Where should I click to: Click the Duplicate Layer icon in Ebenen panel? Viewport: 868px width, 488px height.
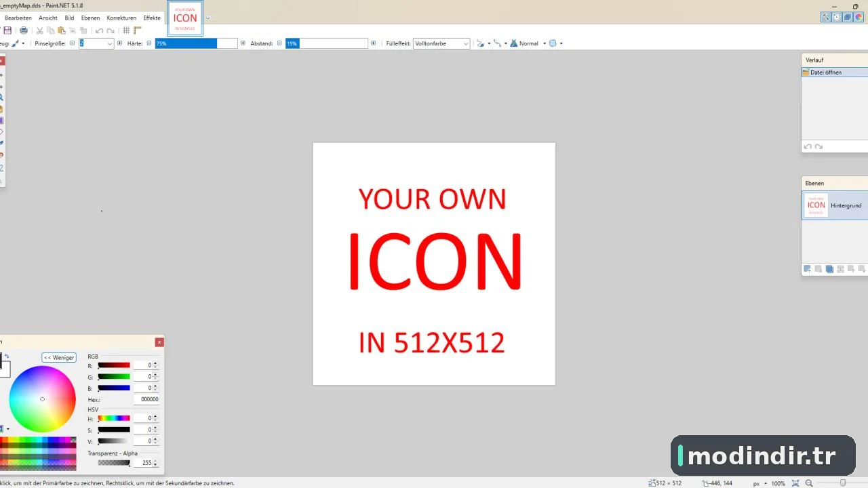829,269
